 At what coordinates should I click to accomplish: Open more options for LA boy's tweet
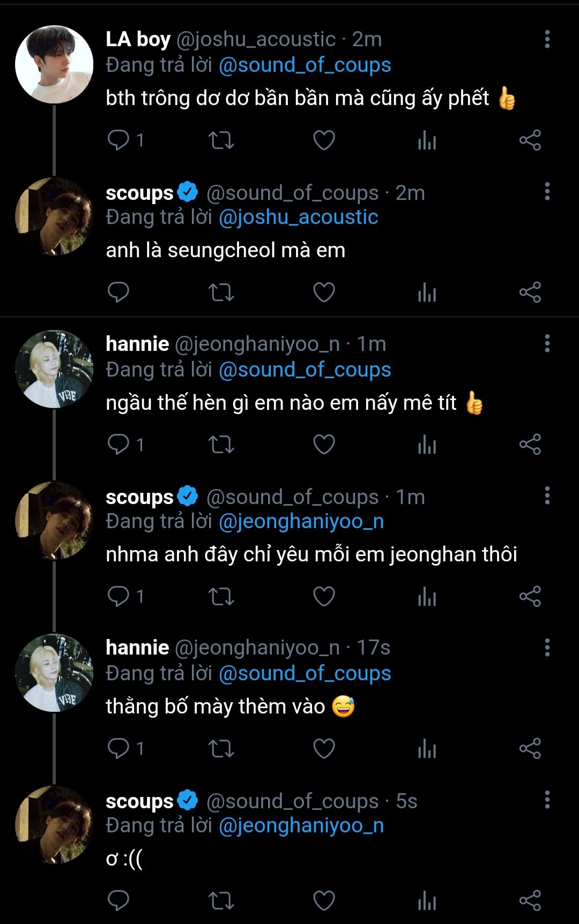547,39
